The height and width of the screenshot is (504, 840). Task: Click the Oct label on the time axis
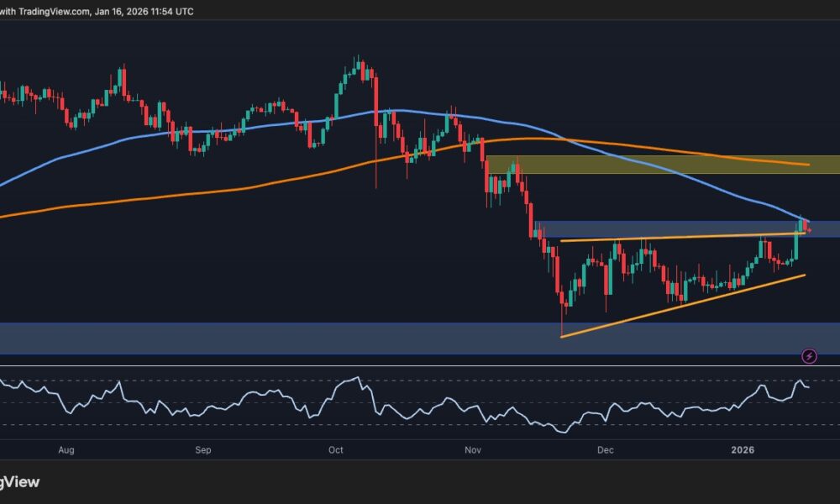point(335,450)
